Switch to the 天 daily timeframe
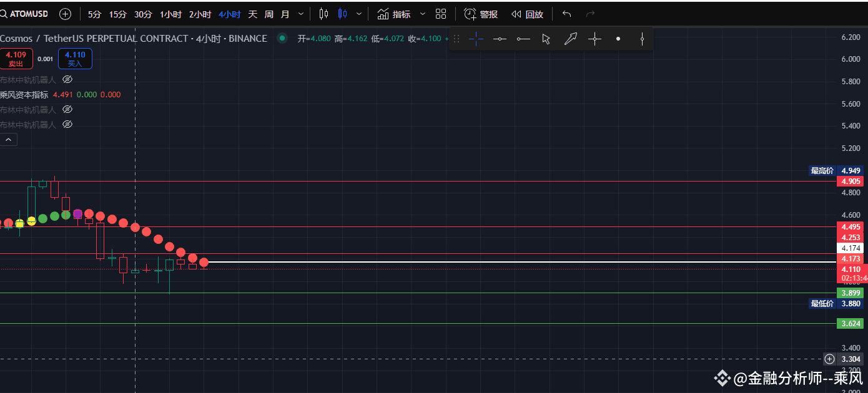The height and width of the screenshot is (393, 868). coord(252,13)
